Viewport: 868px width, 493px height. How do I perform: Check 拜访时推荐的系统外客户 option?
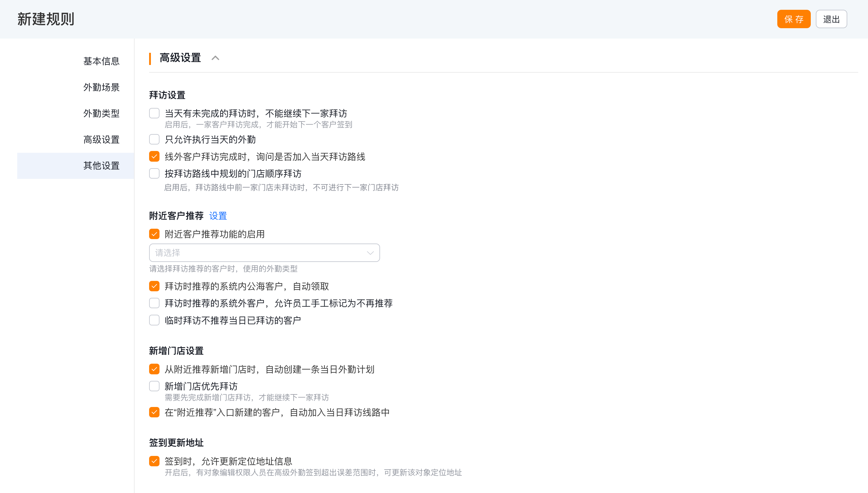(x=154, y=303)
